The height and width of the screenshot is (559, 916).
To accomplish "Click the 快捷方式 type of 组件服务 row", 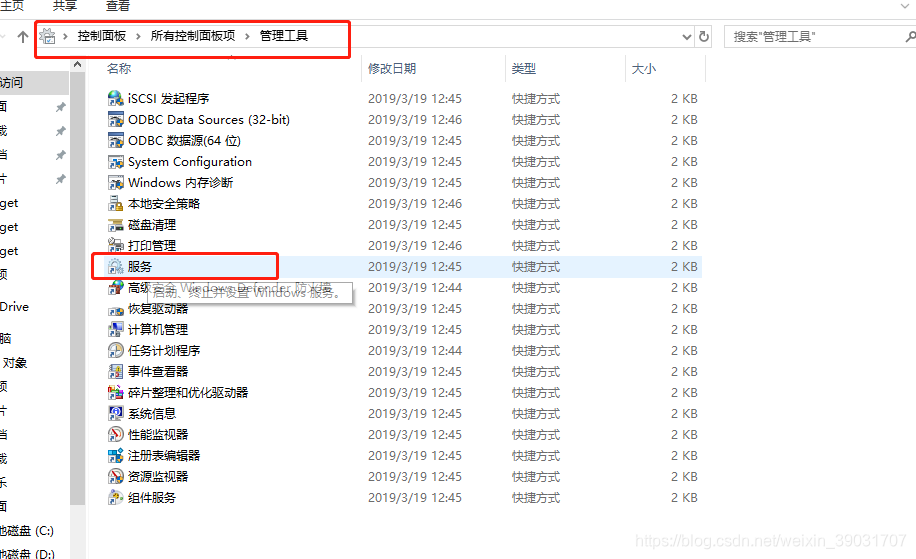I will pyautogui.click(x=536, y=498).
